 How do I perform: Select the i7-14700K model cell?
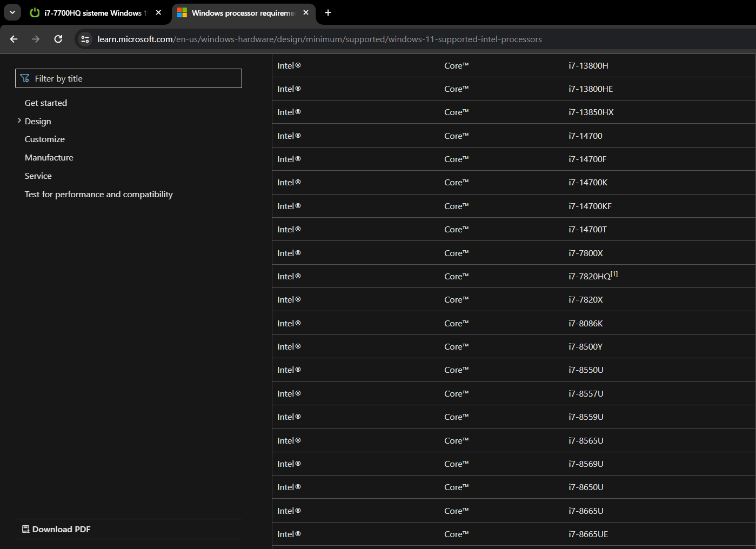(x=588, y=182)
